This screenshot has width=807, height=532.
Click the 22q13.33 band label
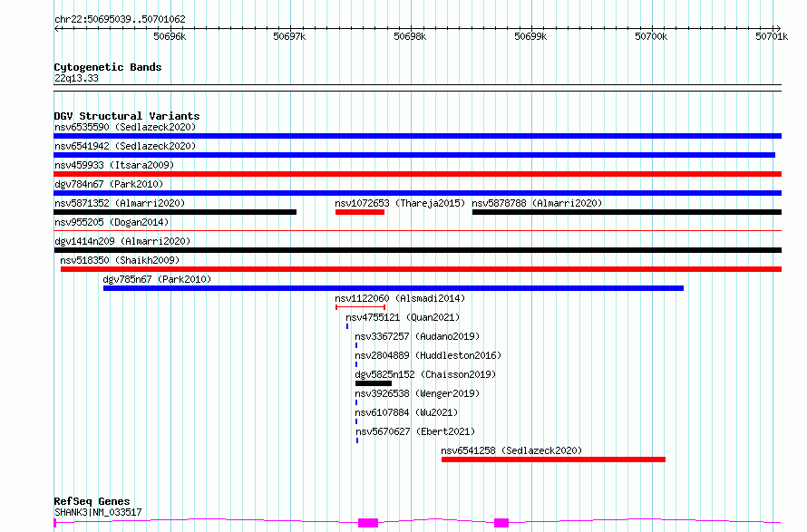[76, 78]
